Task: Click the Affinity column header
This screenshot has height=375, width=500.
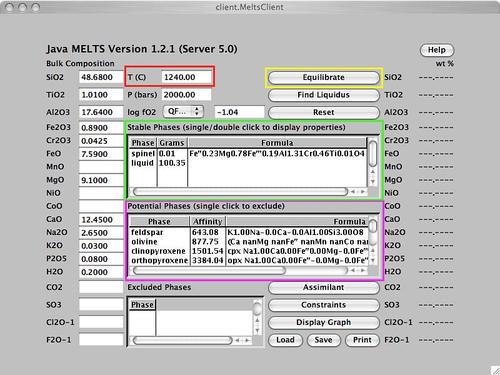Action: pos(208,222)
